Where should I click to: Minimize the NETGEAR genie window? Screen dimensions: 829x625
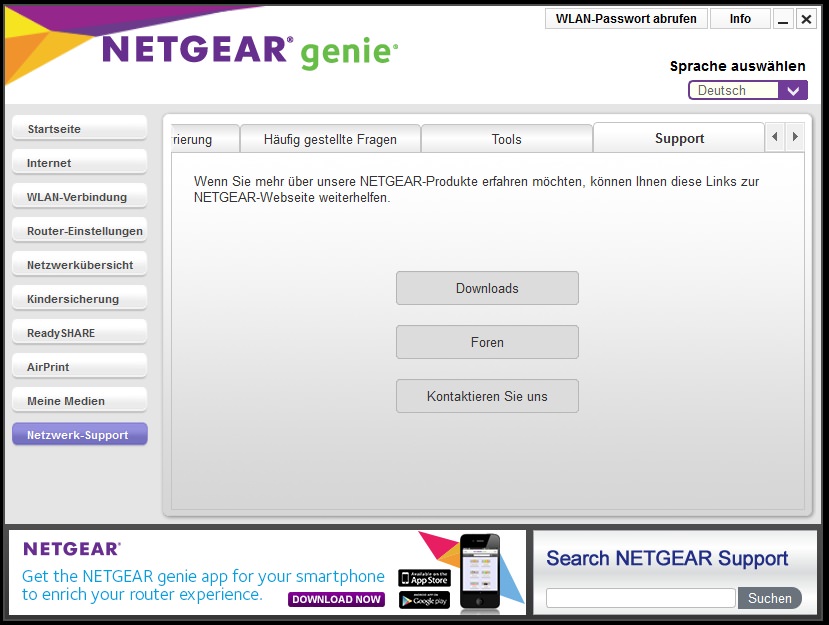pyautogui.click(x=783, y=19)
